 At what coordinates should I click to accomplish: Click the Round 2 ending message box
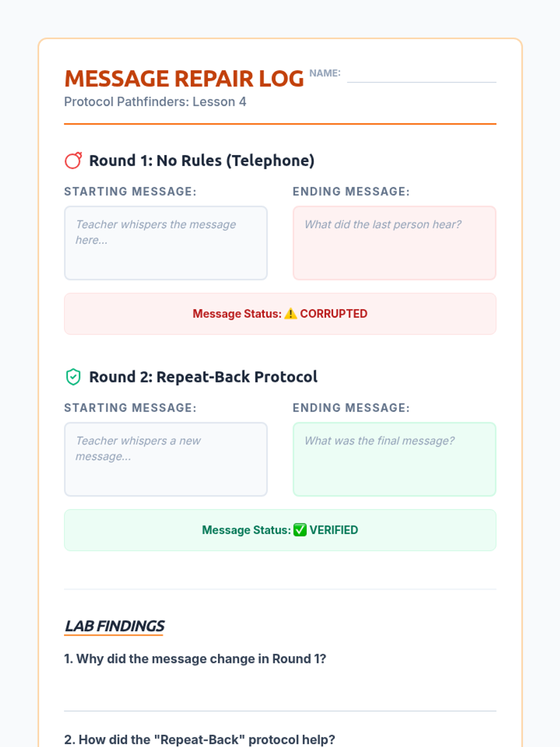(394, 459)
